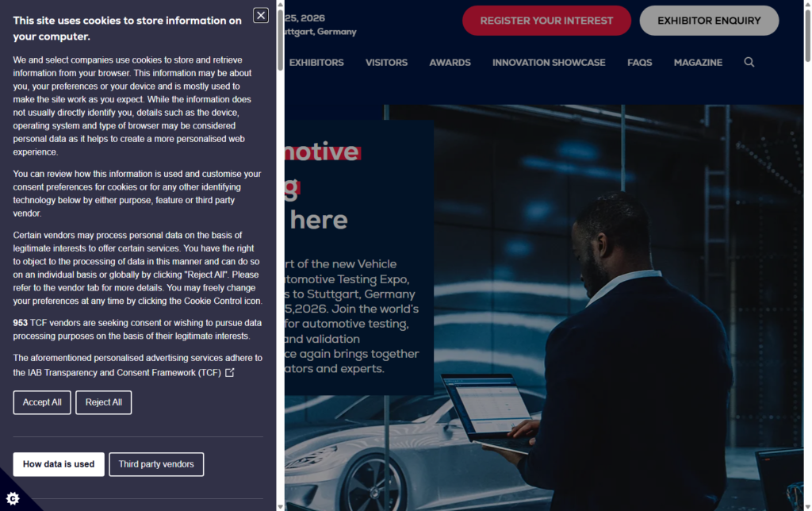The height and width of the screenshot is (511, 812).
Task: Open the IAB TCF external link icon
Action: tap(229, 373)
